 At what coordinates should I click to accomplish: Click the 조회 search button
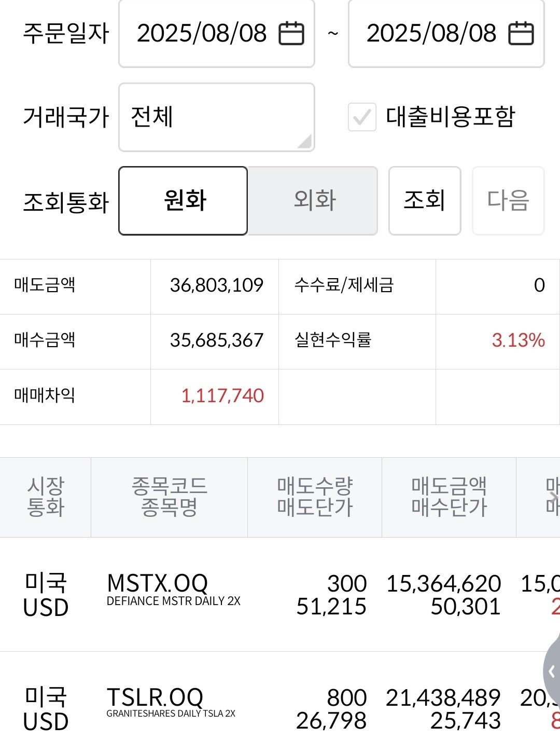point(425,201)
